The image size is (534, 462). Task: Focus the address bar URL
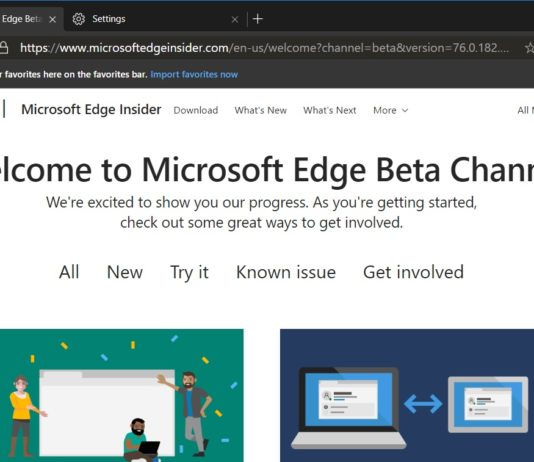(x=264, y=48)
